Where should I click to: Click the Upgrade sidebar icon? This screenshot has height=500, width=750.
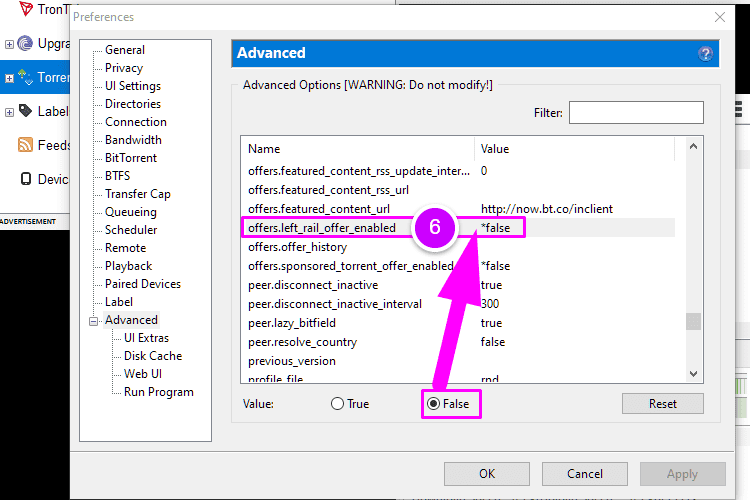click(25, 44)
